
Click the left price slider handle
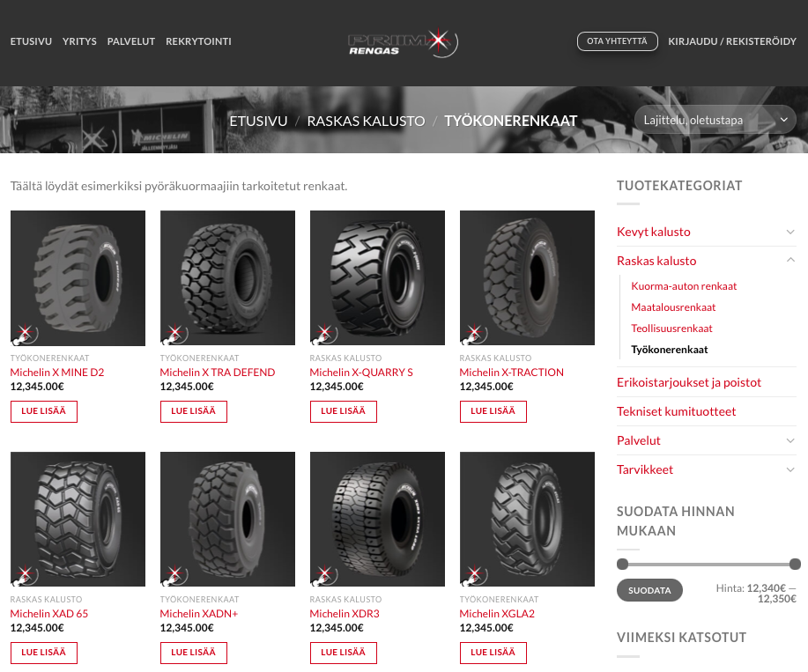[x=622, y=564]
